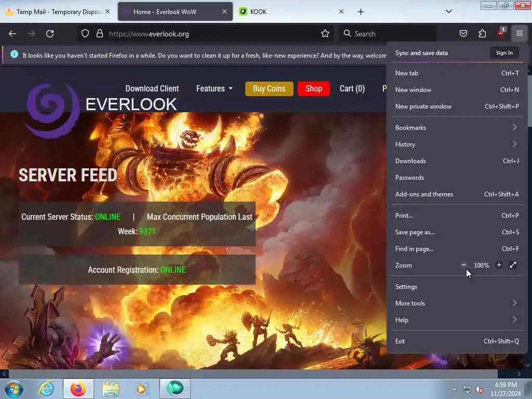
Task: Open the taskbar clock and date
Action: [506, 389]
